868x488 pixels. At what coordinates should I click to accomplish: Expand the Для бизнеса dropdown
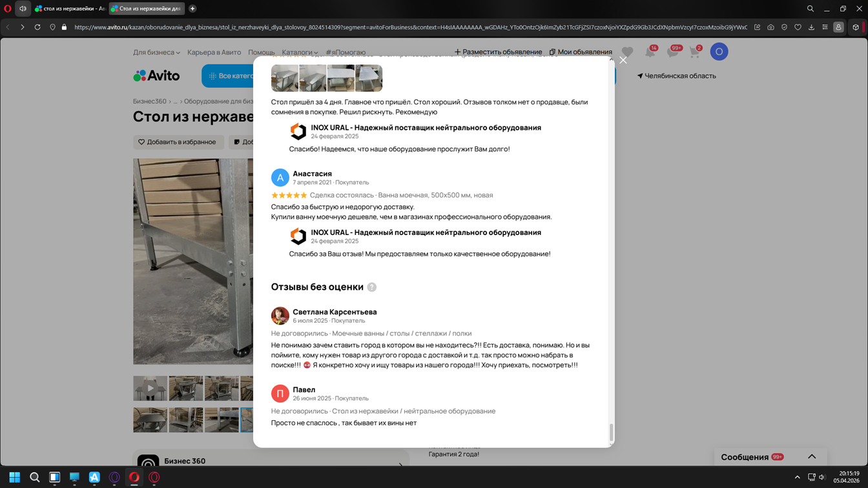click(156, 52)
